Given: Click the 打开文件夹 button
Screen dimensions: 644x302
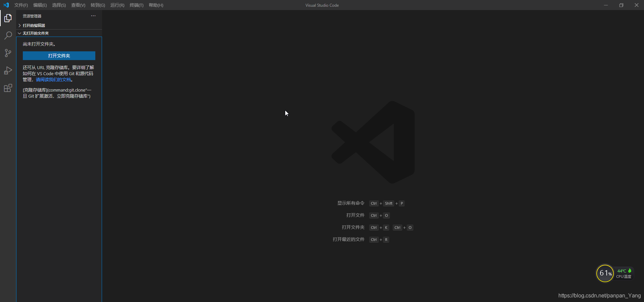Looking at the screenshot, I should click(x=59, y=56).
